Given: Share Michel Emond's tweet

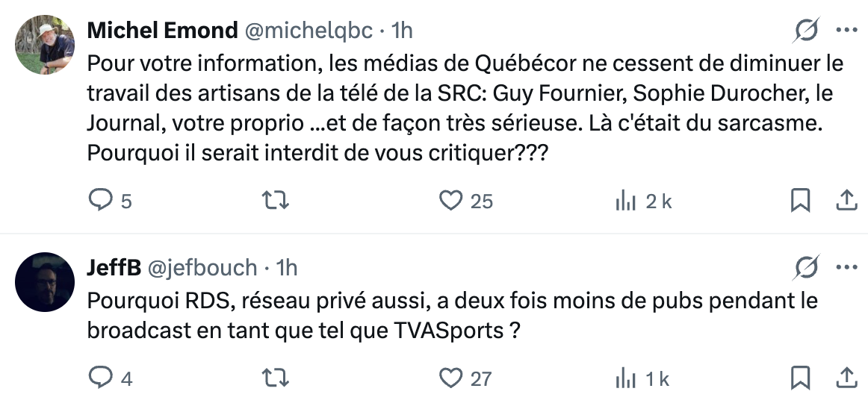Looking at the screenshot, I should 846,200.
